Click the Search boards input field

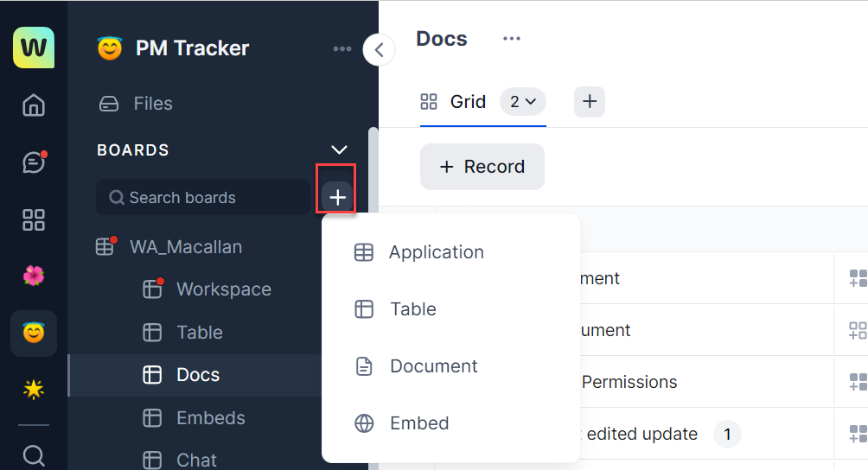(203, 198)
